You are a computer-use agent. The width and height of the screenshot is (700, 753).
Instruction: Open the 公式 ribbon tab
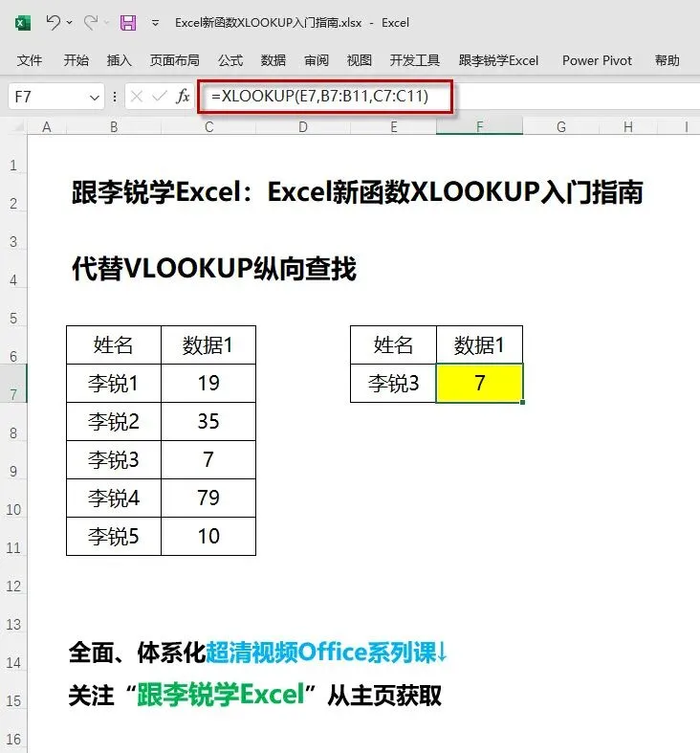[230, 60]
